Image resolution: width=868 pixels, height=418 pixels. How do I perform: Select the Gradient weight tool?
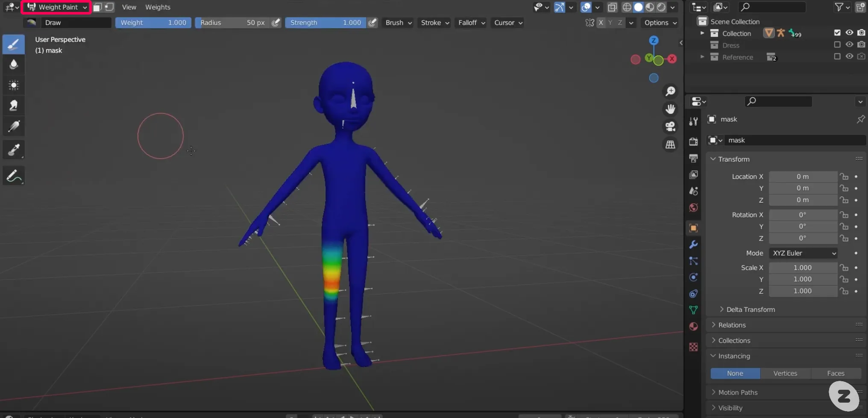[x=14, y=126]
